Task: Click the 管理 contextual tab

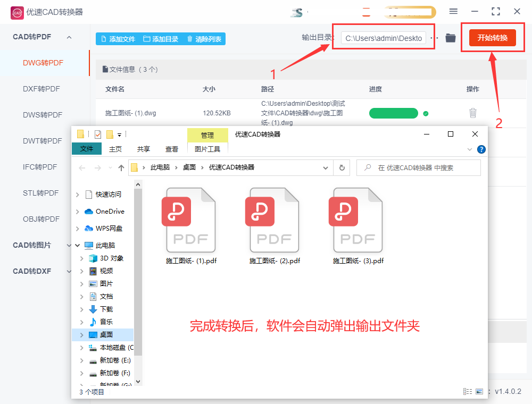Action: point(207,135)
